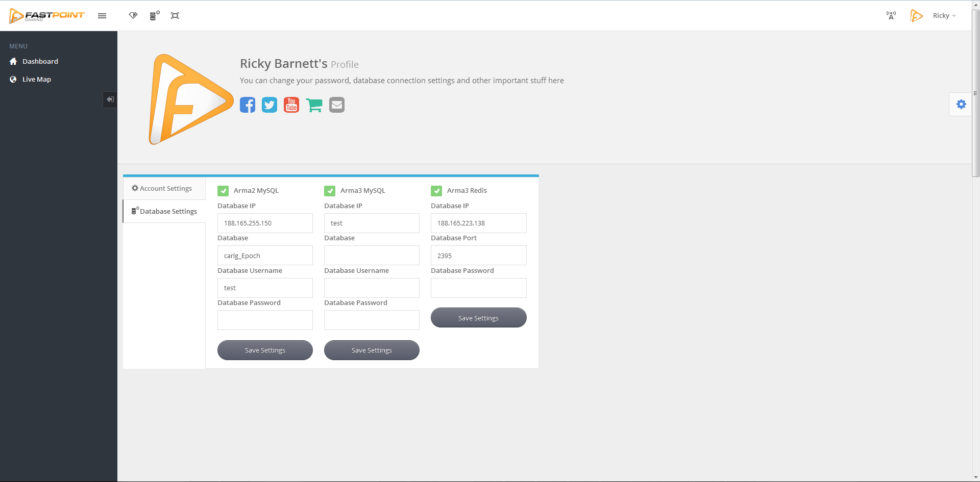980x482 pixels.
Task: Click the Dashboard home icon
Action: (13, 61)
